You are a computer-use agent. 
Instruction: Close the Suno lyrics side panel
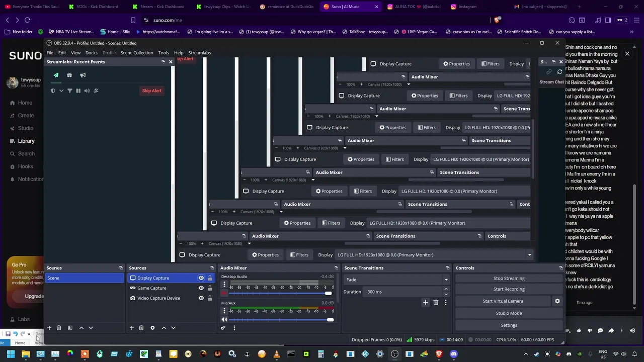pyautogui.click(x=627, y=53)
